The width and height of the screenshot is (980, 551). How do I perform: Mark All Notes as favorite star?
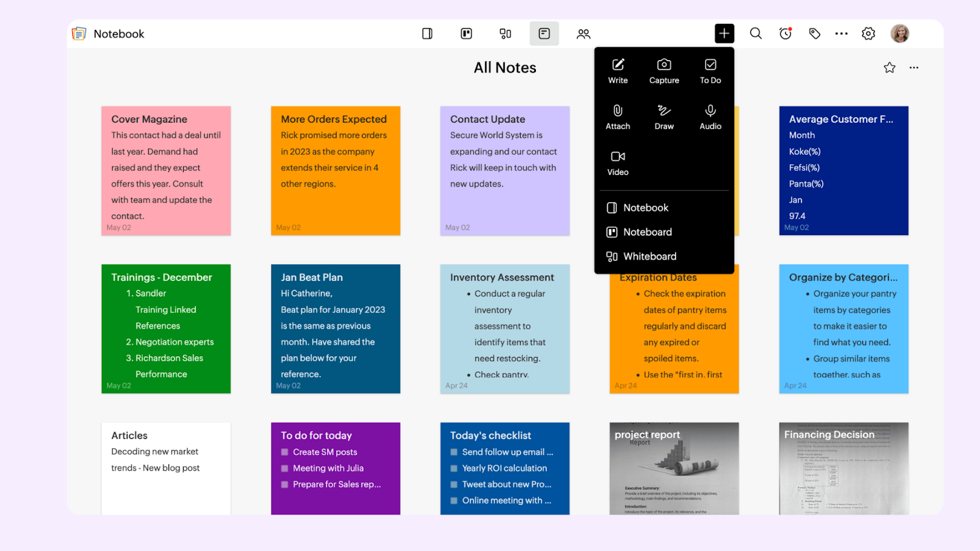pyautogui.click(x=889, y=68)
